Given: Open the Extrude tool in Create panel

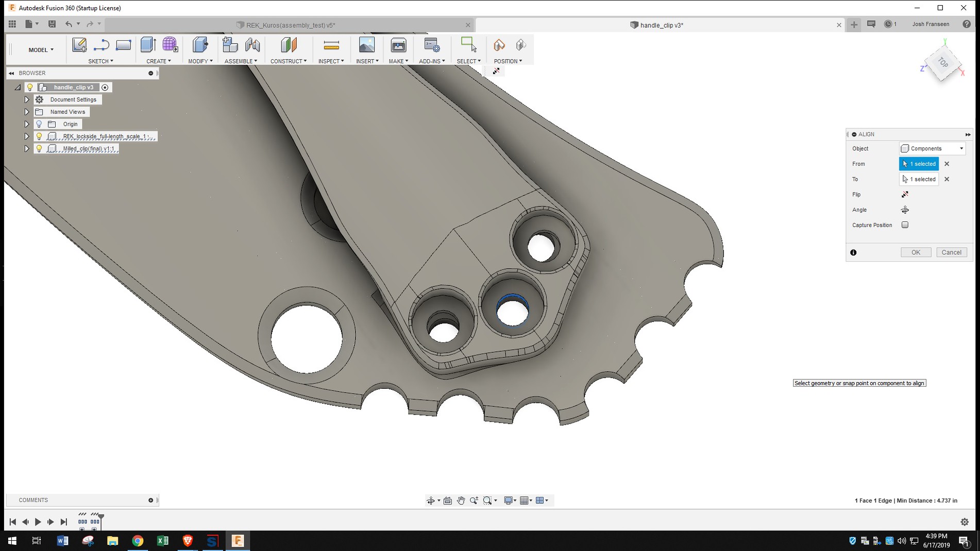Looking at the screenshot, I should tap(147, 45).
